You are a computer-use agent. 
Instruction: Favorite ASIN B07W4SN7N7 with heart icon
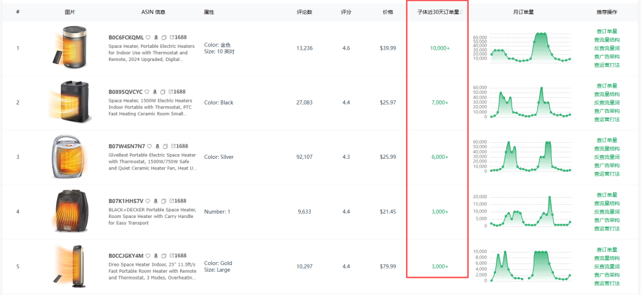(x=150, y=146)
